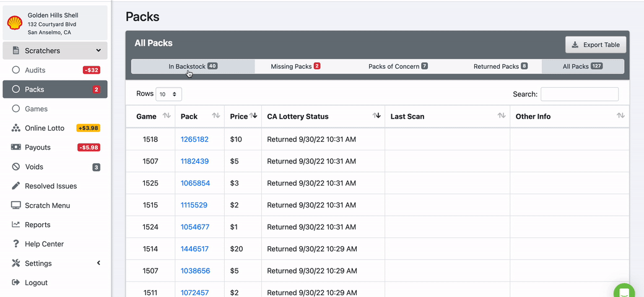Expand the Settings sidebar menu

98,264
